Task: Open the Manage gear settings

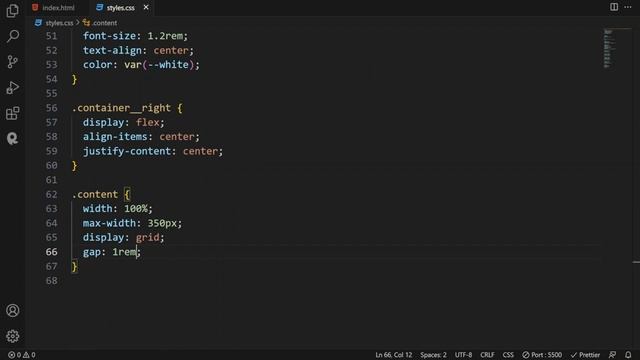Action: [13, 336]
